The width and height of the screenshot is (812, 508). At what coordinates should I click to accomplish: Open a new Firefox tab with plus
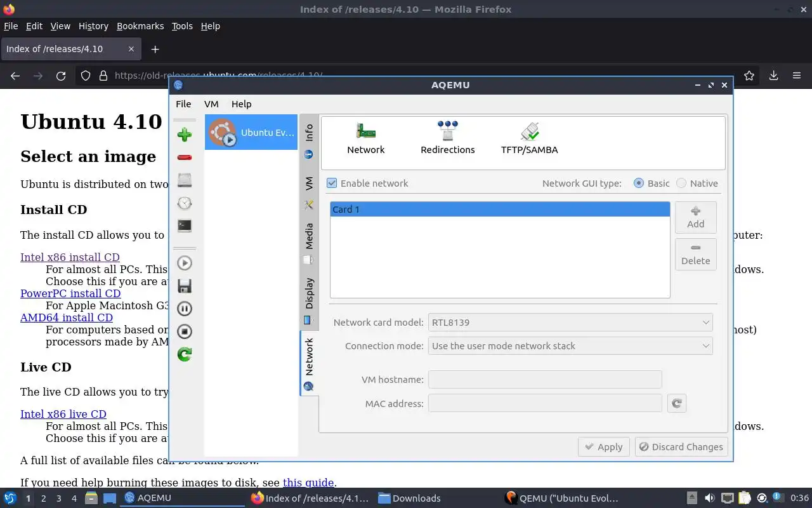pos(155,49)
